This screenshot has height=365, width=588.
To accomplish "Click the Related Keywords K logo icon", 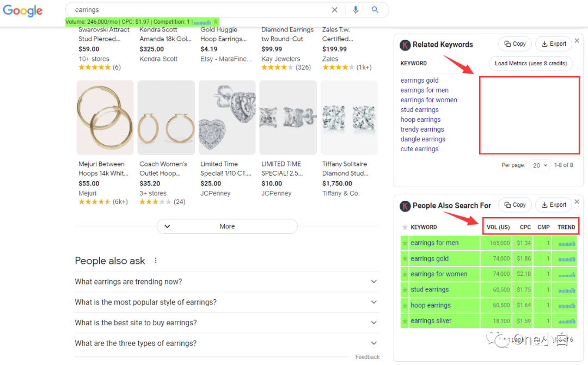I will click(x=405, y=45).
